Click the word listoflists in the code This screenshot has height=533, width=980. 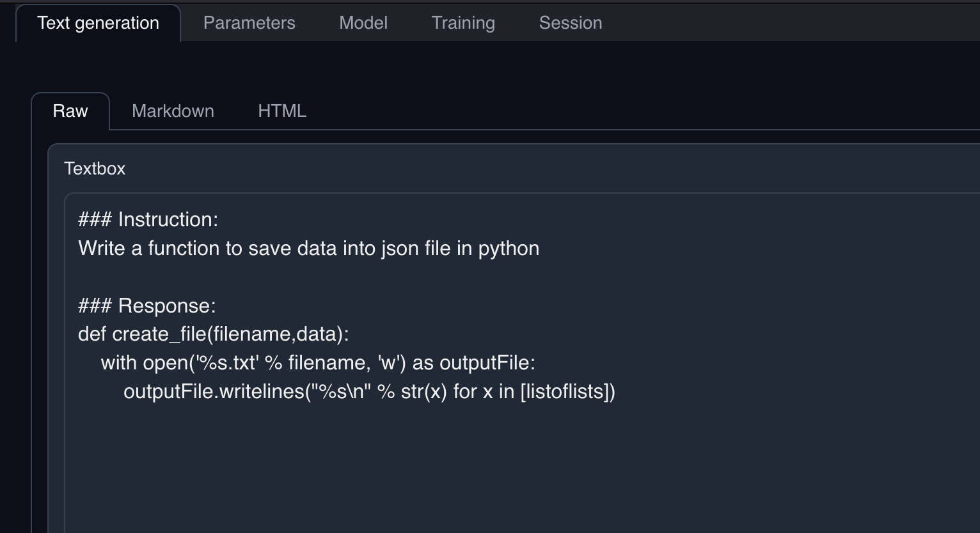click(x=567, y=391)
